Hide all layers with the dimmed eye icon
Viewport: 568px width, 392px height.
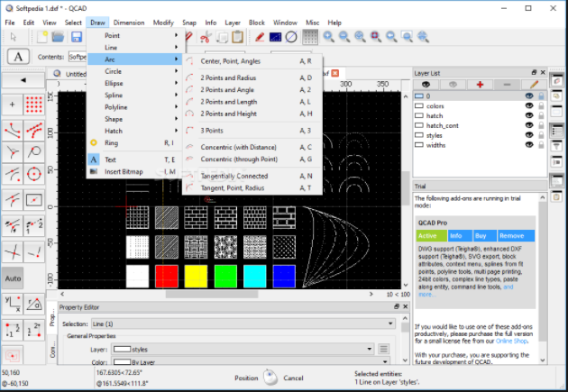pyautogui.click(x=453, y=85)
